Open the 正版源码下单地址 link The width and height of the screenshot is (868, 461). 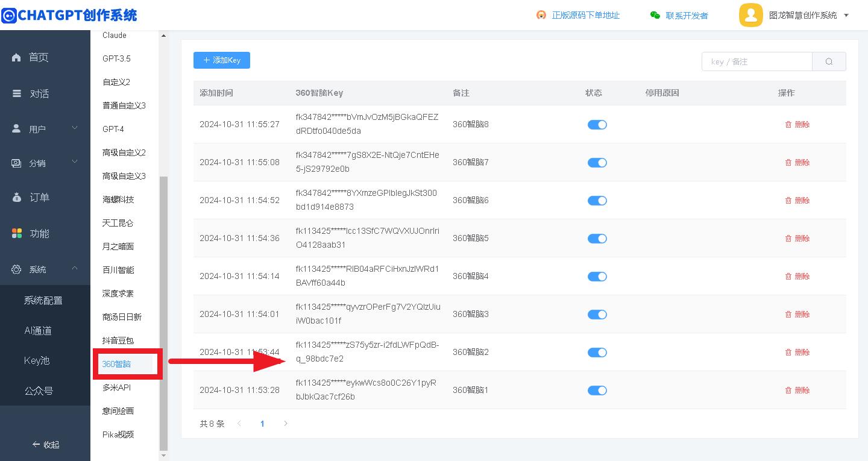pos(586,15)
